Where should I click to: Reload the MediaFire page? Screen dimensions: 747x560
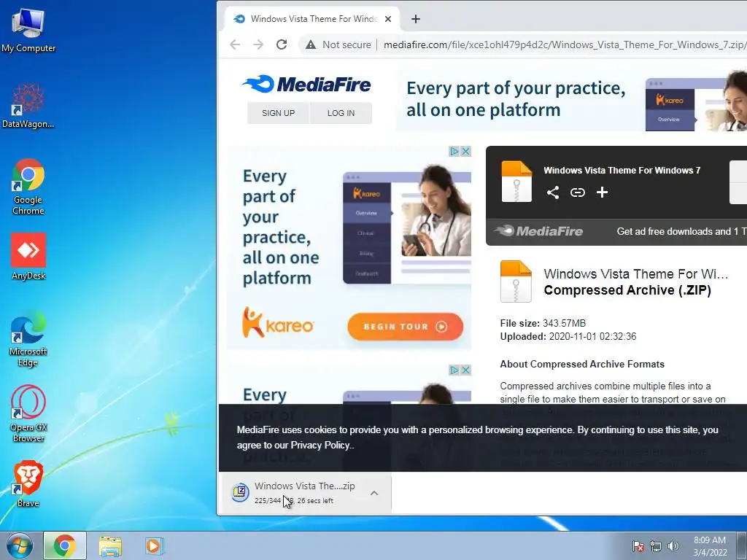point(282,44)
